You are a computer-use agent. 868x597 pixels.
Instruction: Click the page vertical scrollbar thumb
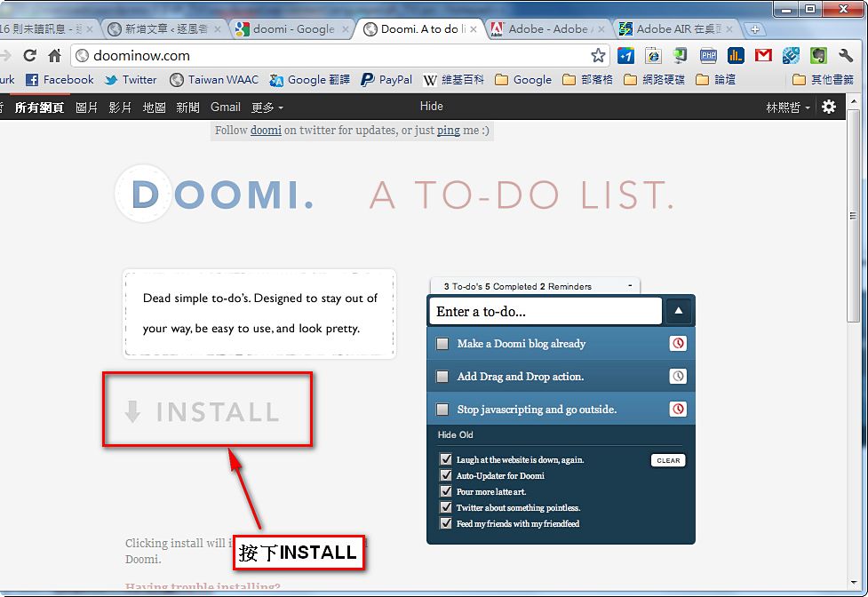click(853, 216)
